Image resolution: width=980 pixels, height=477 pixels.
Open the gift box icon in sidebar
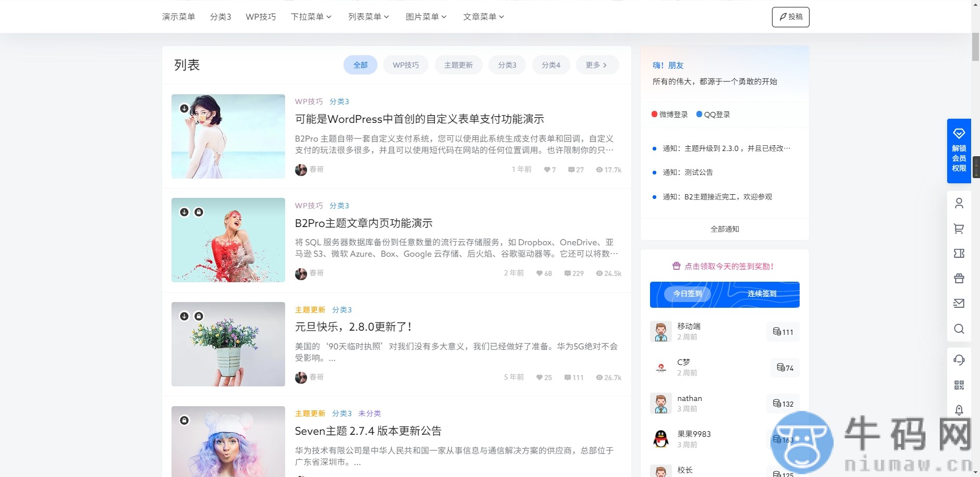(959, 278)
